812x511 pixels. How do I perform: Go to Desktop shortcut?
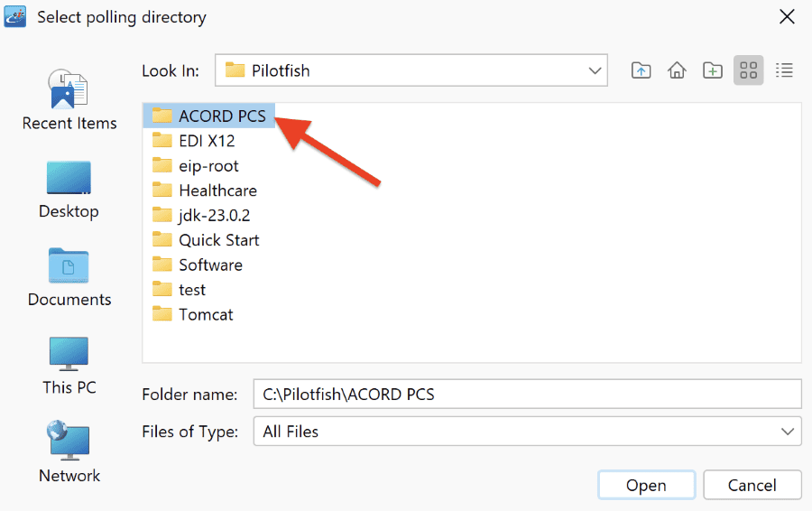[69, 190]
